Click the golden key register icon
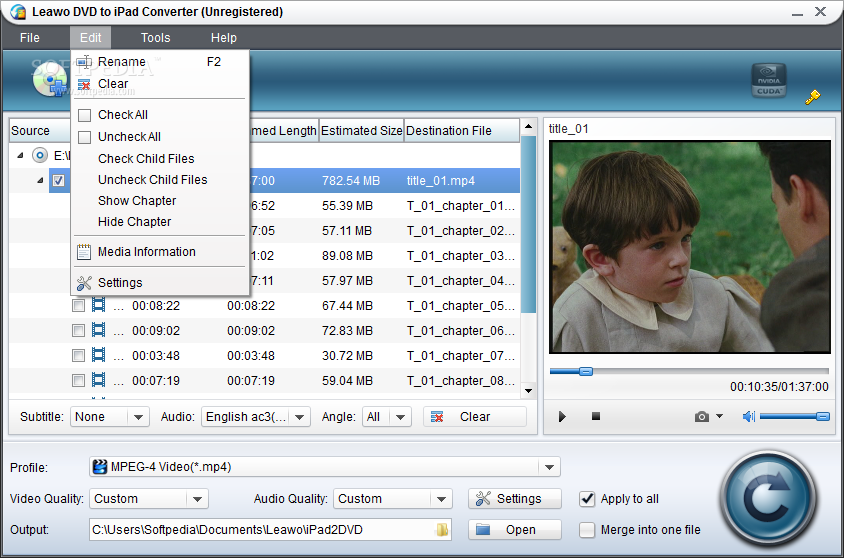The width and height of the screenshot is (844, 558). coord(813,97)
